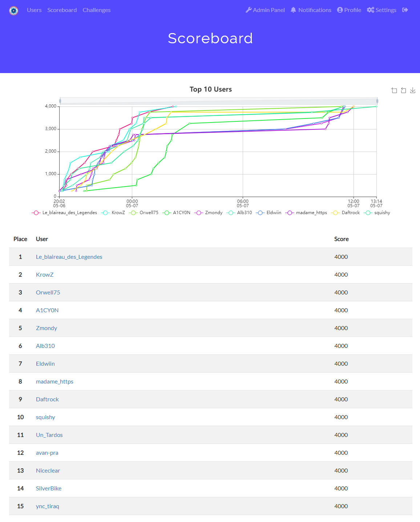Open madame_https user link in table
The image size is (420, 522).
[54, 382]
